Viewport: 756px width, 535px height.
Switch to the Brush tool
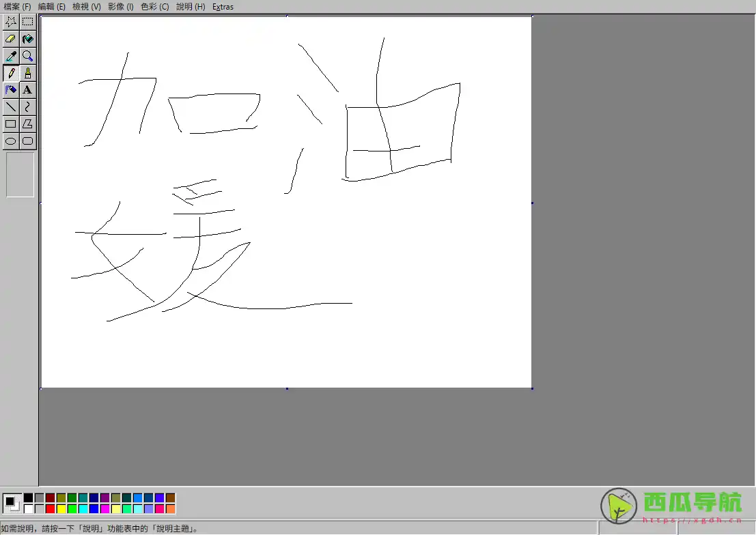[x=28, y=73]
